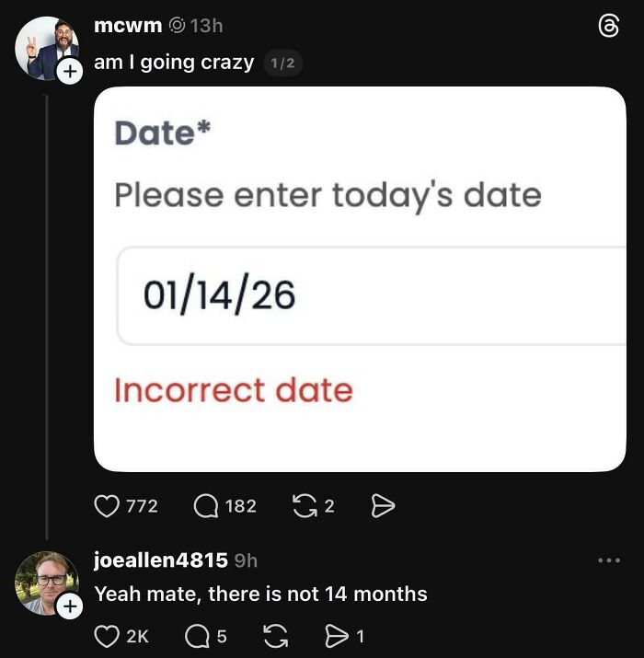Click the date field showing 01/14/26
Viewport: 644px width, 658px height.
tap(368, 295)
